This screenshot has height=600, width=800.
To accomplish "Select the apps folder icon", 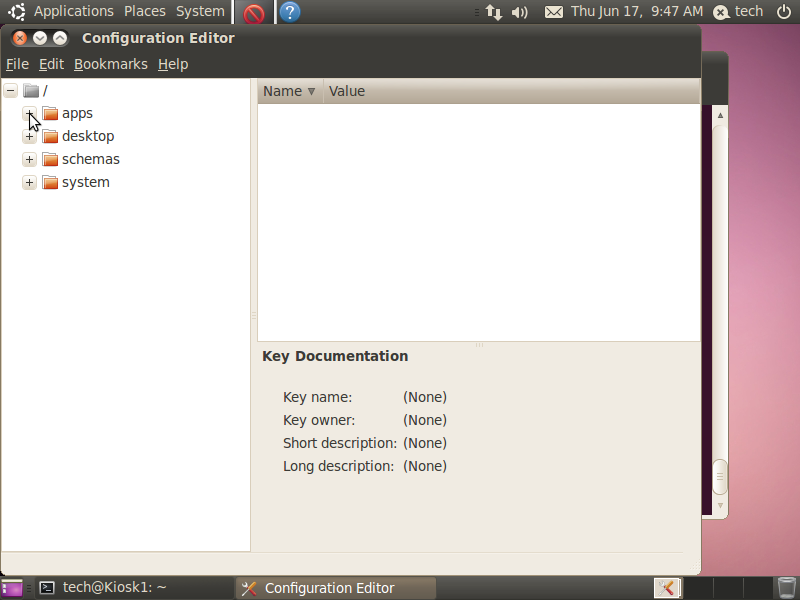I will (50, 113).
